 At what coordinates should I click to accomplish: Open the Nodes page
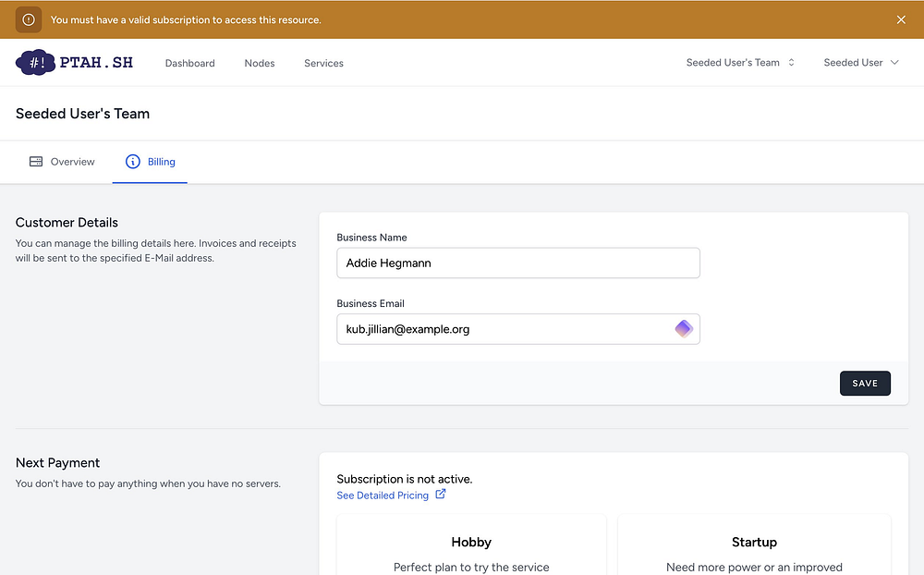click(260, 64)
